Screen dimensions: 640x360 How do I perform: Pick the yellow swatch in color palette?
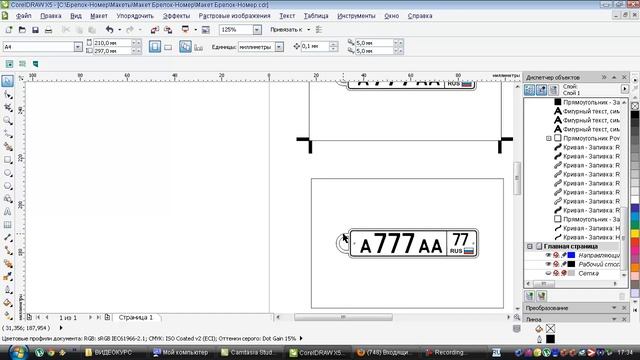(x=635, y=233)
